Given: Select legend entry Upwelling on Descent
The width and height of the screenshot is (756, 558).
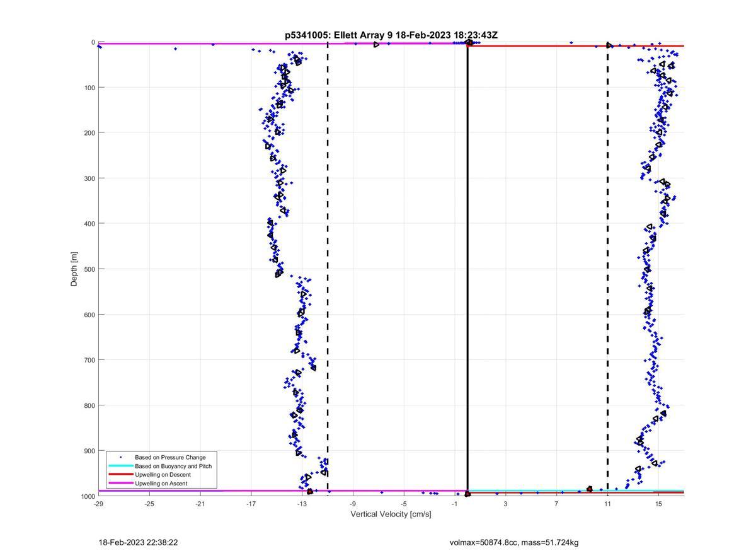Looking at the screenshot, I should 163,475.
